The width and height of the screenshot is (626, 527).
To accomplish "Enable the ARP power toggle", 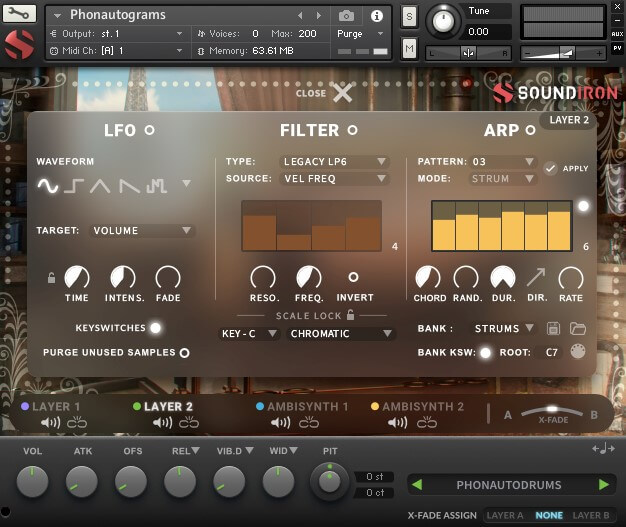I will 531,130.
